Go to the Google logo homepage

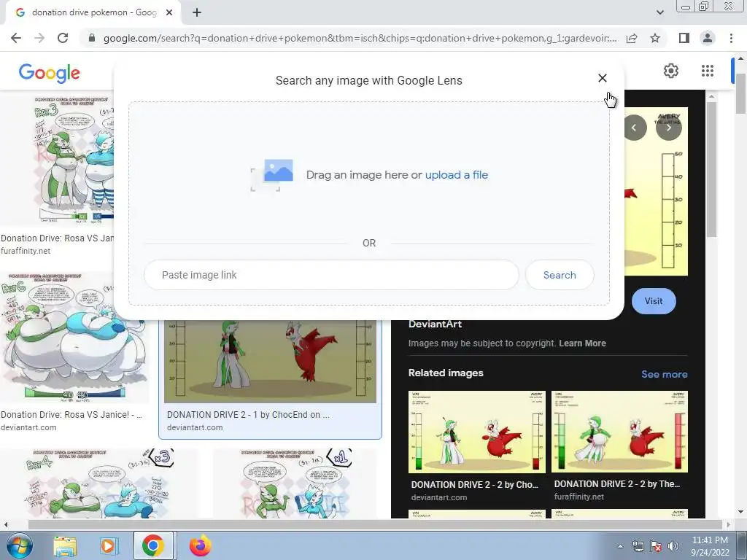[x=49, y=72]
